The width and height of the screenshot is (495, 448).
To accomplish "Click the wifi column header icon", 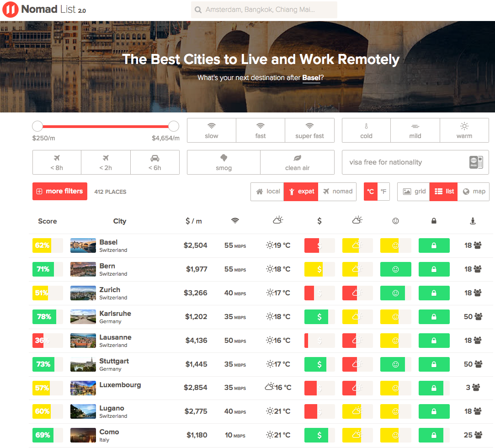I will (235, 221).
